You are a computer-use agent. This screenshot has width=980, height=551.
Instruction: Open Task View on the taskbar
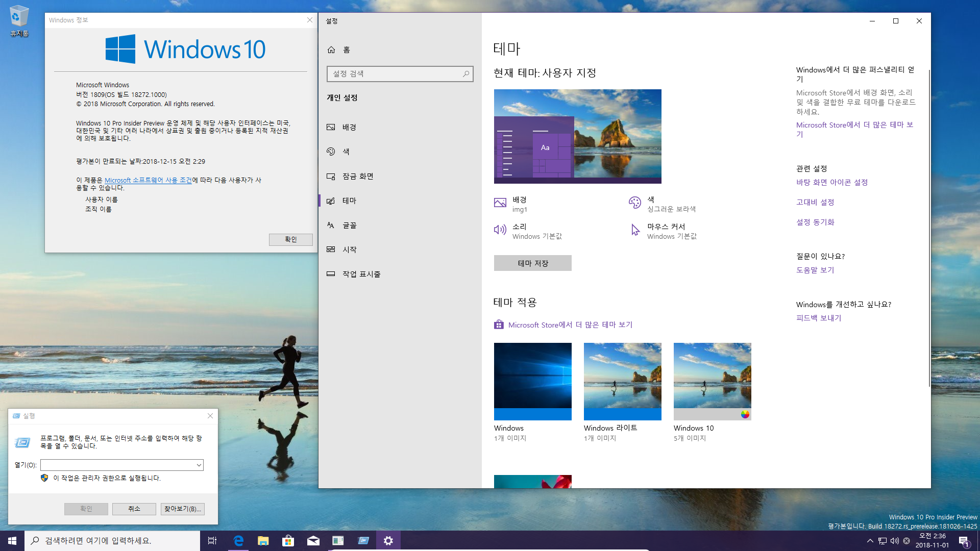(x=212, y=541)
